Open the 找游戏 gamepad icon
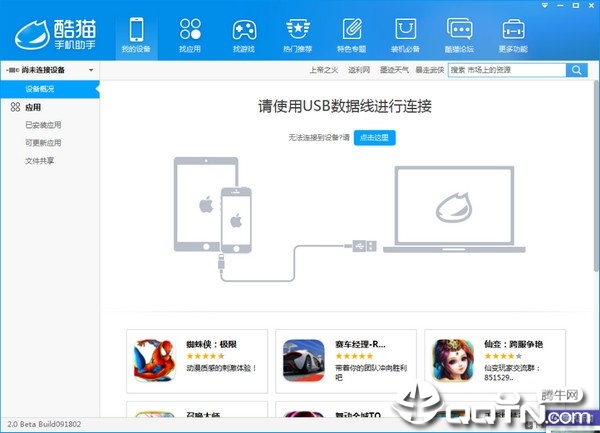This screenshot has width=600, height=433. (x=244, y=35)
